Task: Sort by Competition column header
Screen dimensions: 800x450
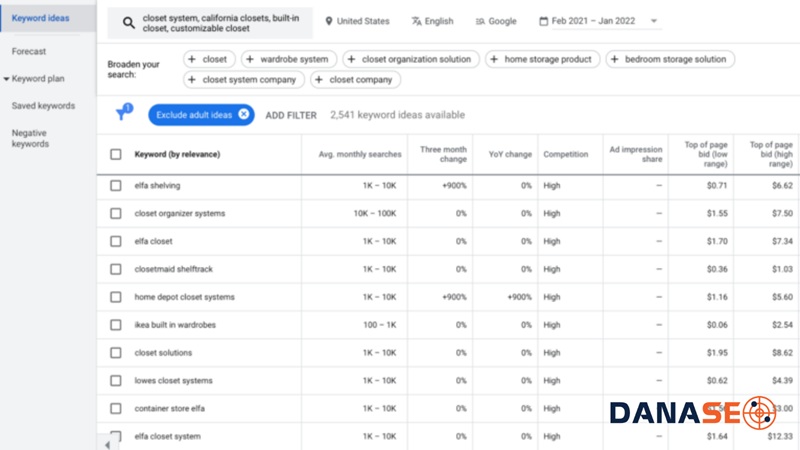Action: tap(565, 154)
